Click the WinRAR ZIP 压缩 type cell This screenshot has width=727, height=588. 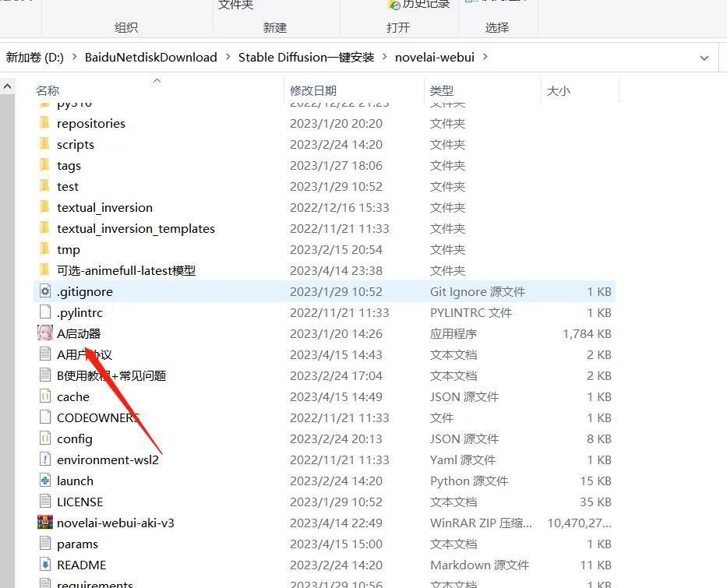pyautogui.click(x=481, y=523)
